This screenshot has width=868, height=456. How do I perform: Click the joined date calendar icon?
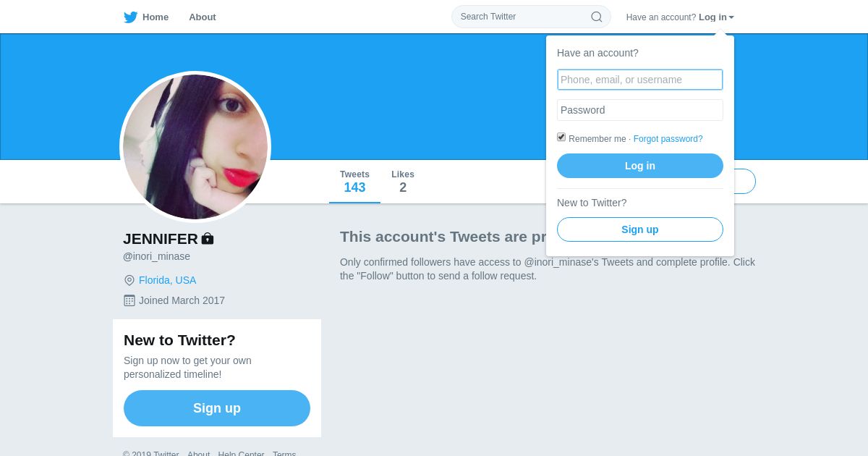coord(129,300)
